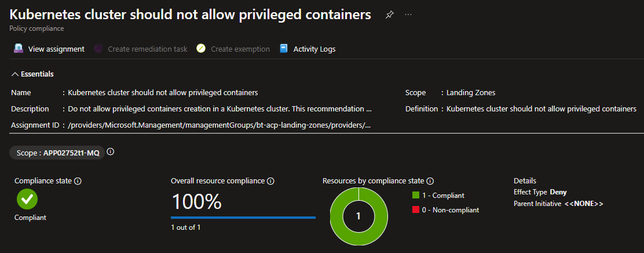The height and width of the screenshot is (253, 644).
Task: Click the red Non-compliant legend swatch
Action: [x=415, y=210]
